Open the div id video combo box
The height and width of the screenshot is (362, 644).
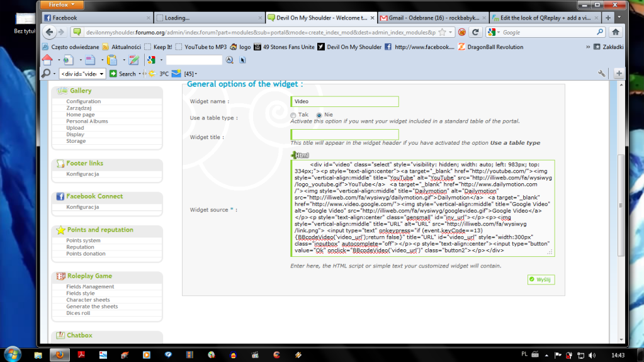tap(82, 74)
